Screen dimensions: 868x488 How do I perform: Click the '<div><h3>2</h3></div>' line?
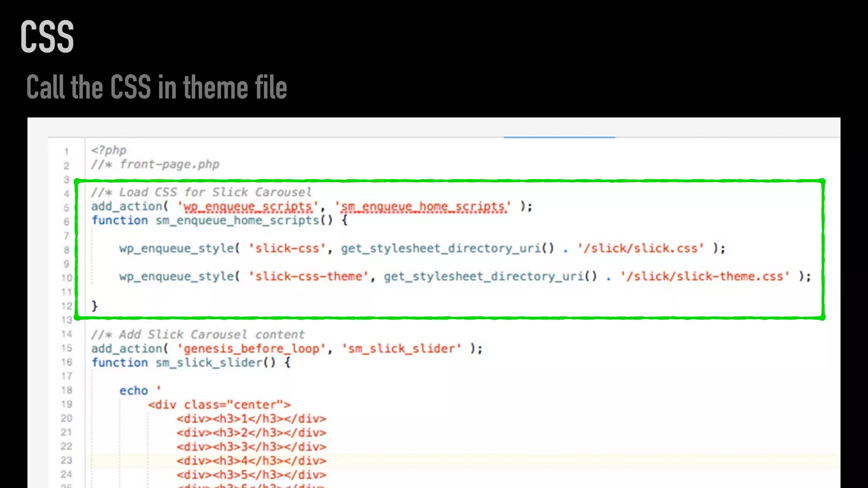pos(252,433)
